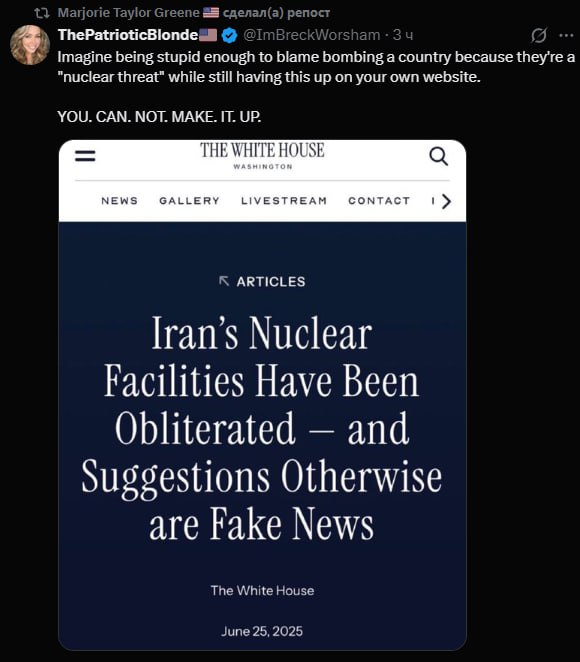Click the White House Washington logo
The image size is (580, 662).
coord(262,155)
